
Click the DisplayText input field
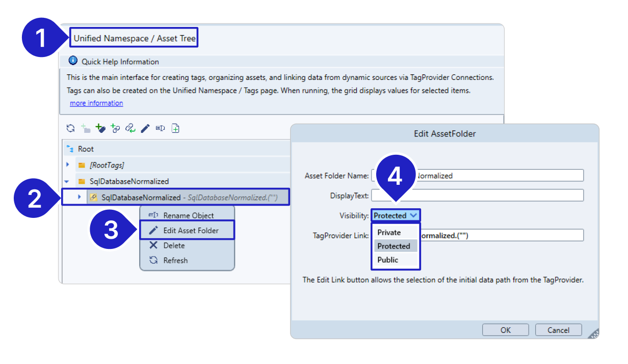click(x=477, y=195)
